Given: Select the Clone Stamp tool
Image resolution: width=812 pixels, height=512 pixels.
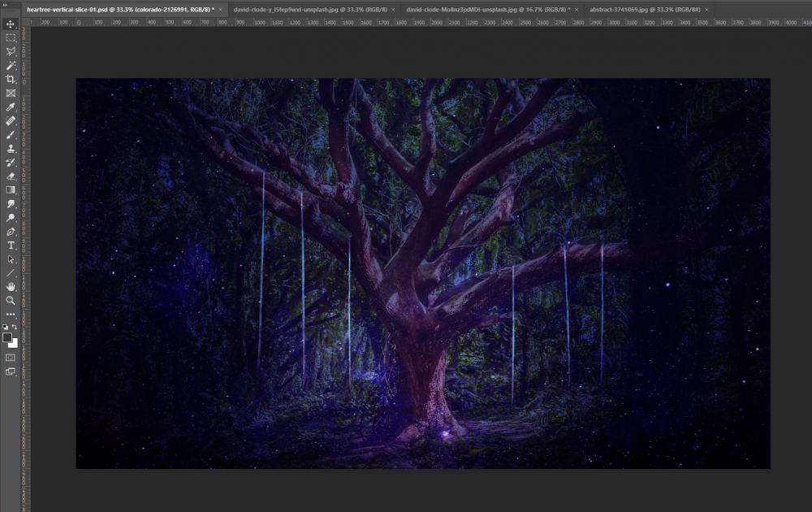Looking at the screenshot, I should tap(11, 148).
